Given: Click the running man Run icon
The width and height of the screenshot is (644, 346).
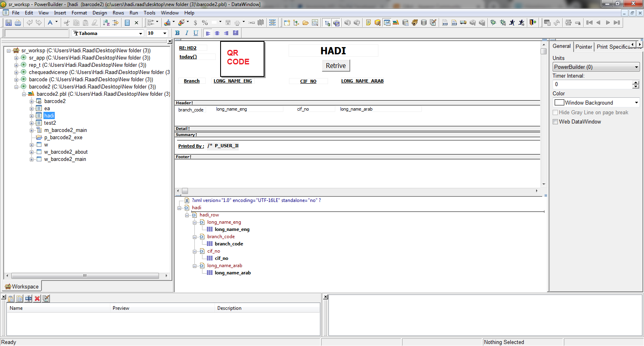Looking at the screenshot, I should click(512, 23).
